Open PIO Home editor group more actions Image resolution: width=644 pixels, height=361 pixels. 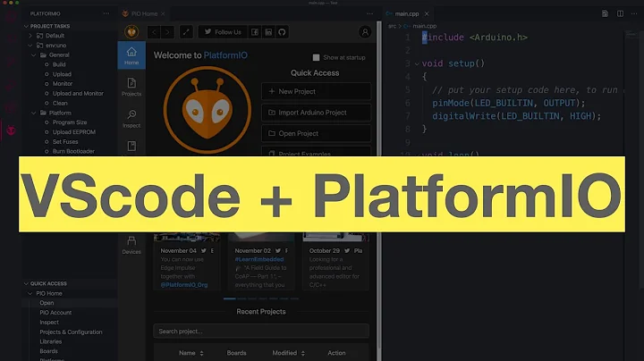coord(369,13)
